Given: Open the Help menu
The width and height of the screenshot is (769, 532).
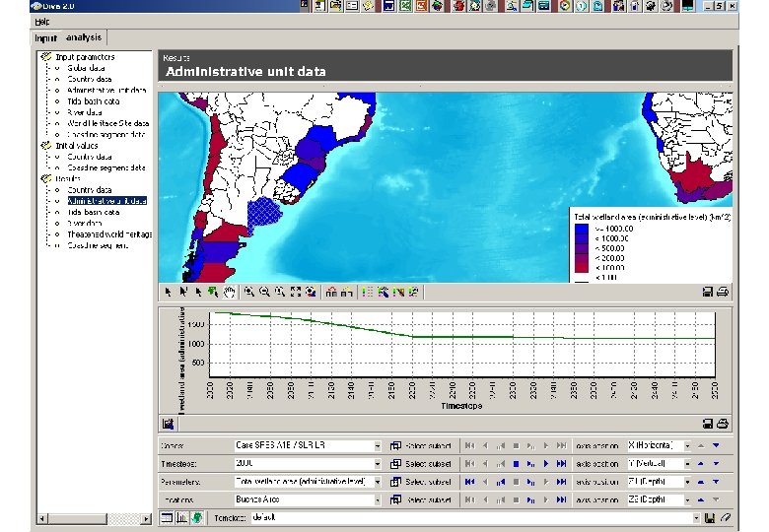Looking at the screenshot, I should [x=42, y=22].
